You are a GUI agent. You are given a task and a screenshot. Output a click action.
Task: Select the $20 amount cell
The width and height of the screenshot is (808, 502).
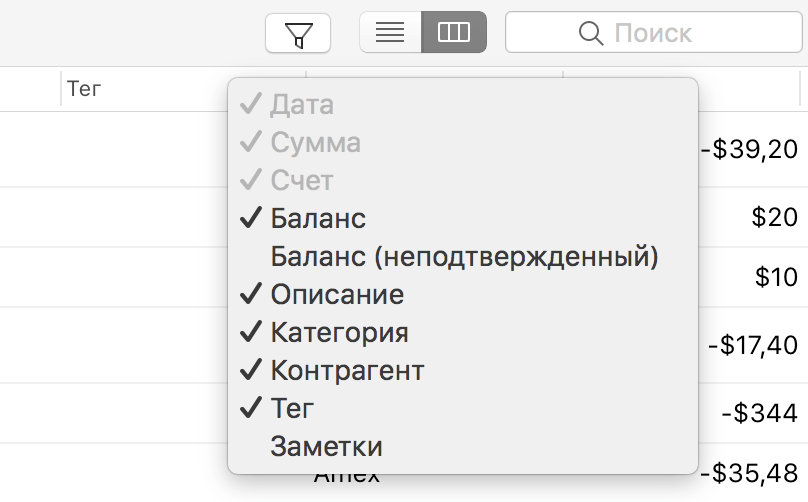point(775,217)
